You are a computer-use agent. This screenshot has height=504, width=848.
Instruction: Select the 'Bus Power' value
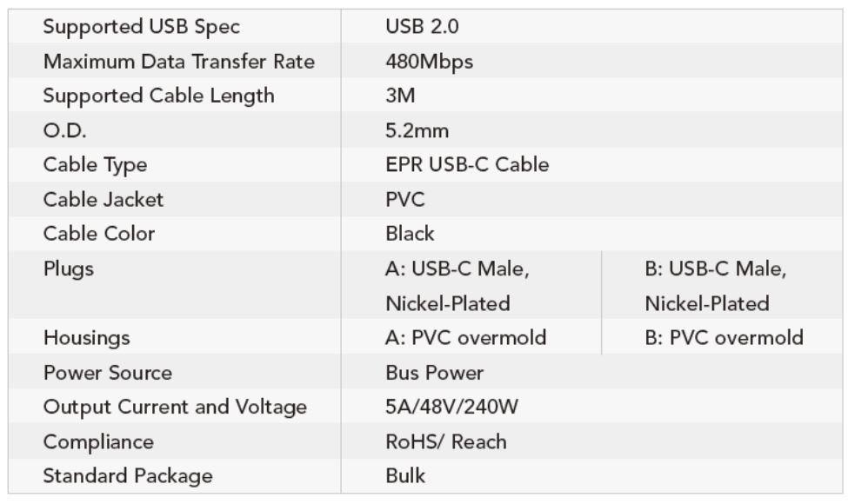pyautogui.click(x=434, y=373)
